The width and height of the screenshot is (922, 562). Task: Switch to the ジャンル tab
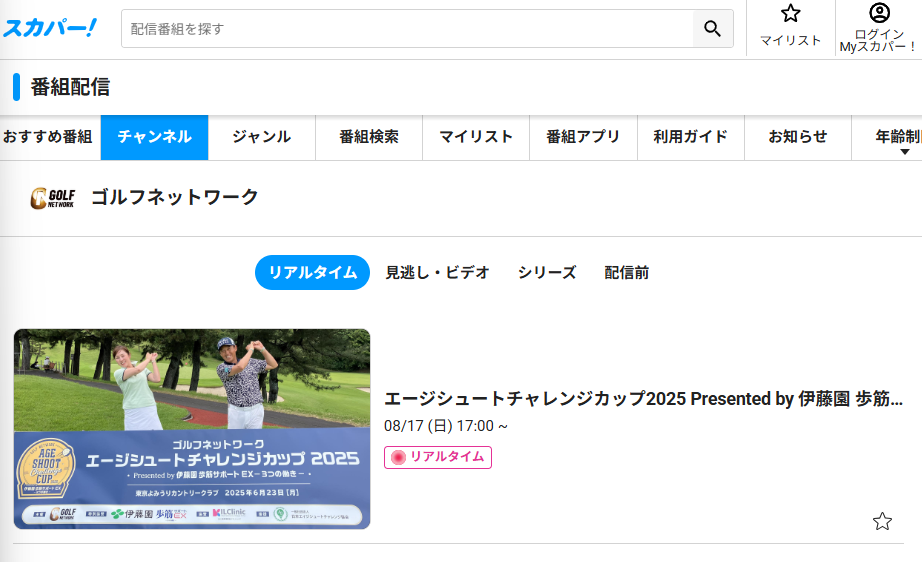click(262, 137)
